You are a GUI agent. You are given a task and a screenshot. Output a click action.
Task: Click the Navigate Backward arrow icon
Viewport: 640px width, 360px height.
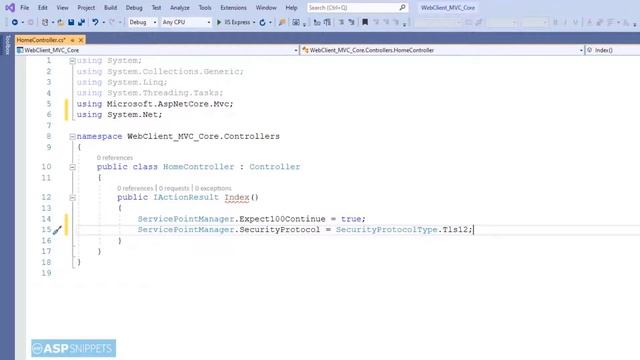pyautogui.click(x=15, y=22)
